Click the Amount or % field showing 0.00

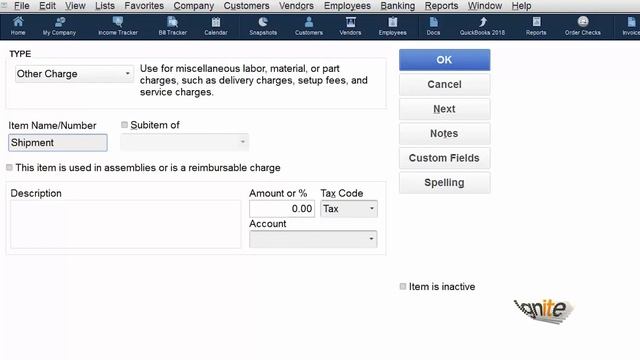pyautogui.click(x=282, y=209)
